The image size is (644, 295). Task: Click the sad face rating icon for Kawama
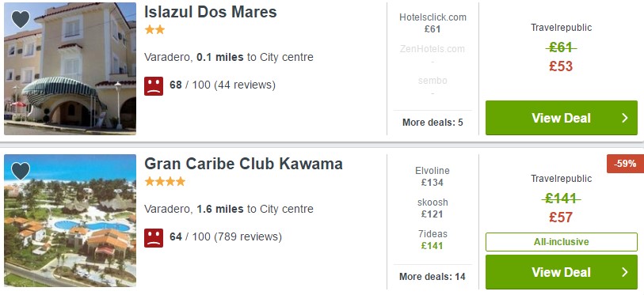click(154, 237)
